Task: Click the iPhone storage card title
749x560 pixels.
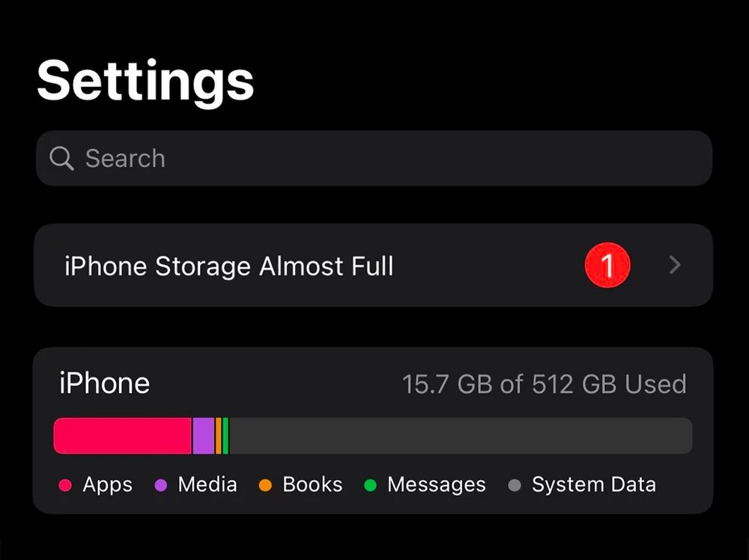Action: [105, 383]
